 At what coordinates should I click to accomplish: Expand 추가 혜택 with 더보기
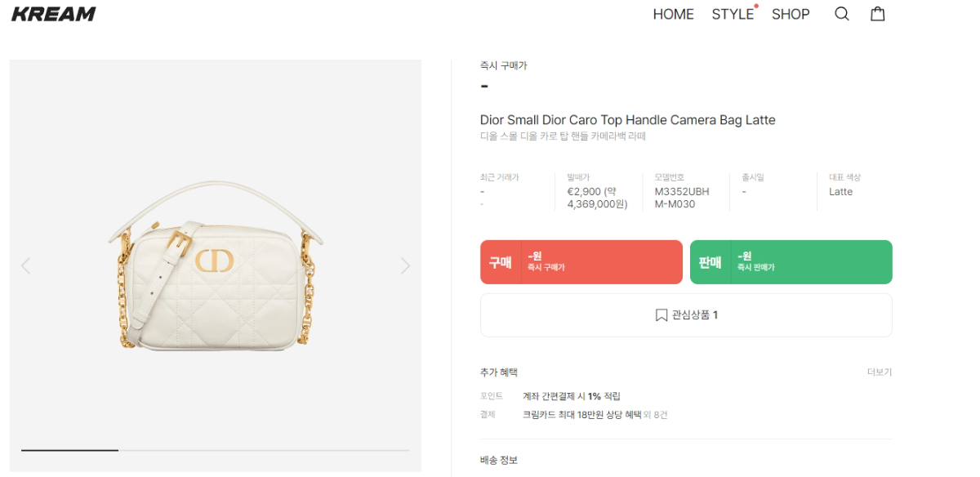click(x=880, y=372)
